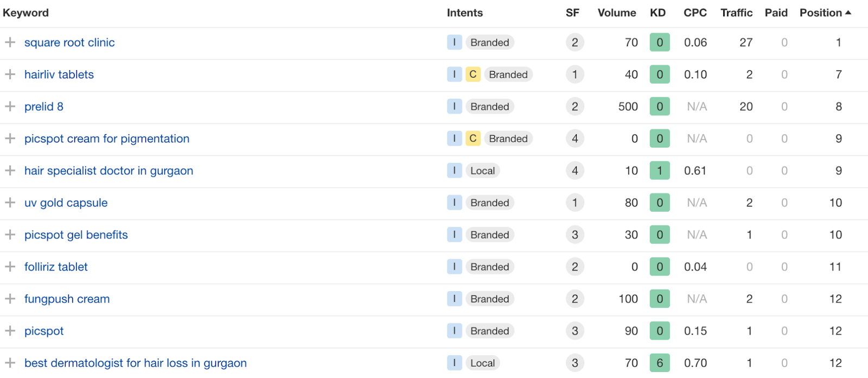Viewport: 868px width, 378px height.
Task: Click the Local tag for hair specialist doctor
Action: pyautogui.click(x=482, y=171)
